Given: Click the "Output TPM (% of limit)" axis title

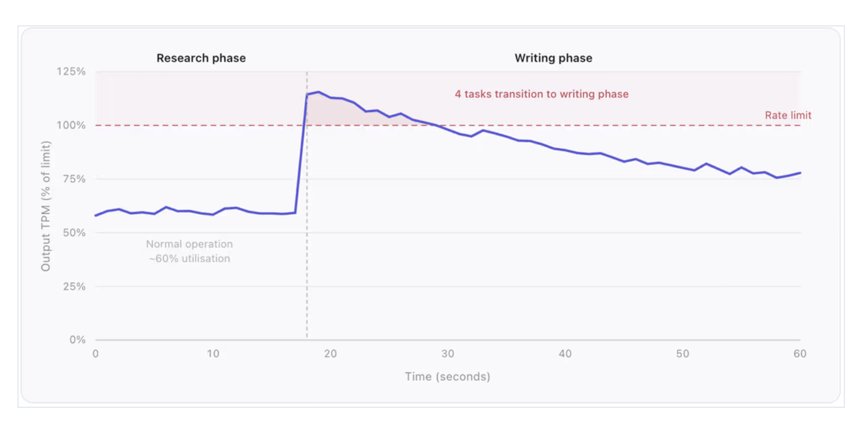Looking at the screenshot, I should pos(46,206).
